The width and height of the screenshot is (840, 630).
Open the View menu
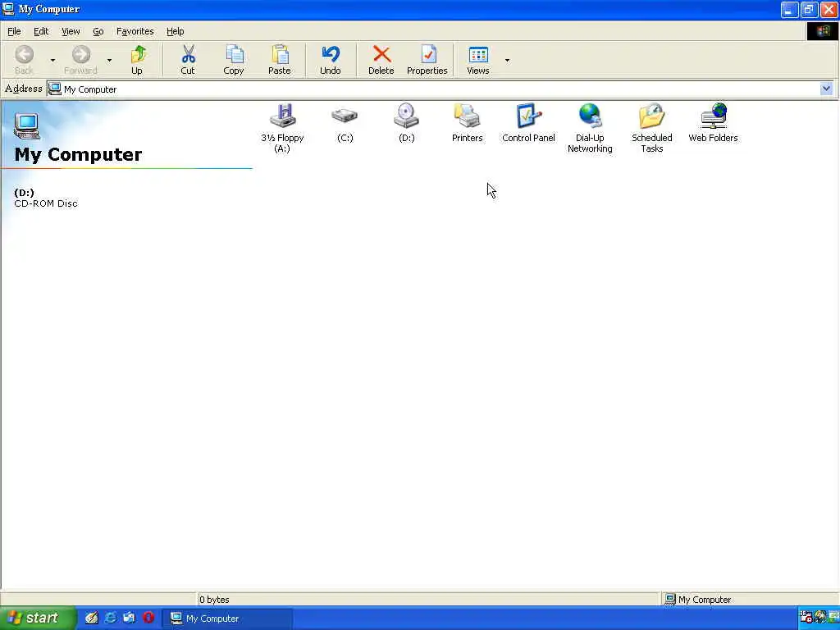[x=71, y=31]
